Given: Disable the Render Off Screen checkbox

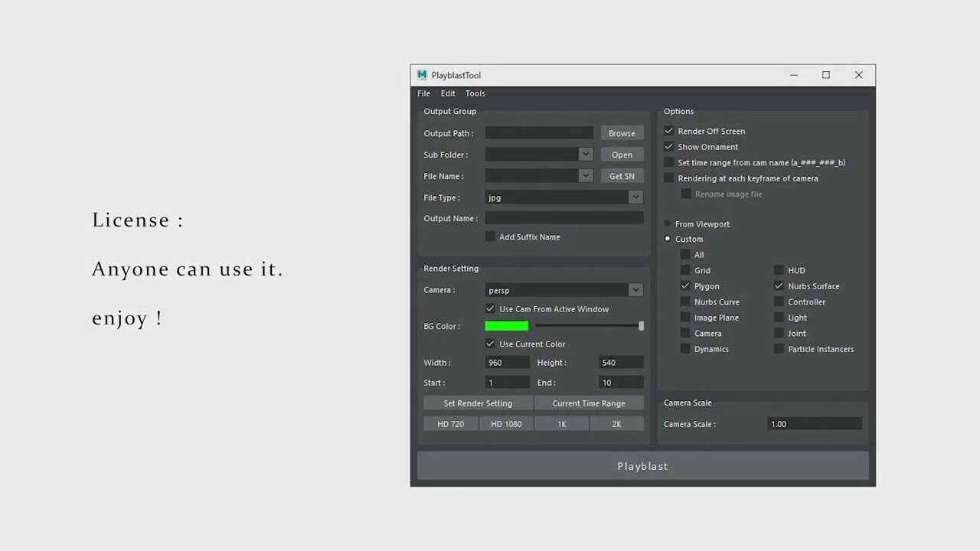Looking at the screenshot, I should [668, 131].
